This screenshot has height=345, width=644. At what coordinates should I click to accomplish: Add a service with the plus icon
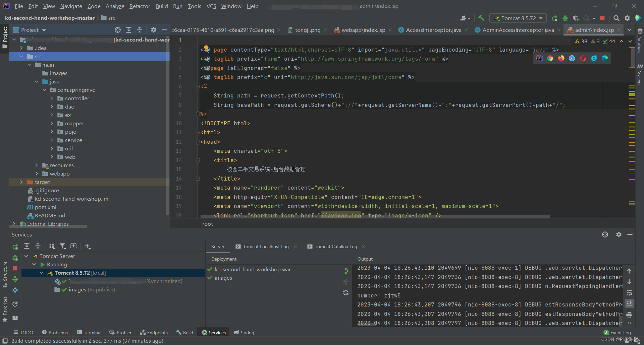[x=88, y=246]
